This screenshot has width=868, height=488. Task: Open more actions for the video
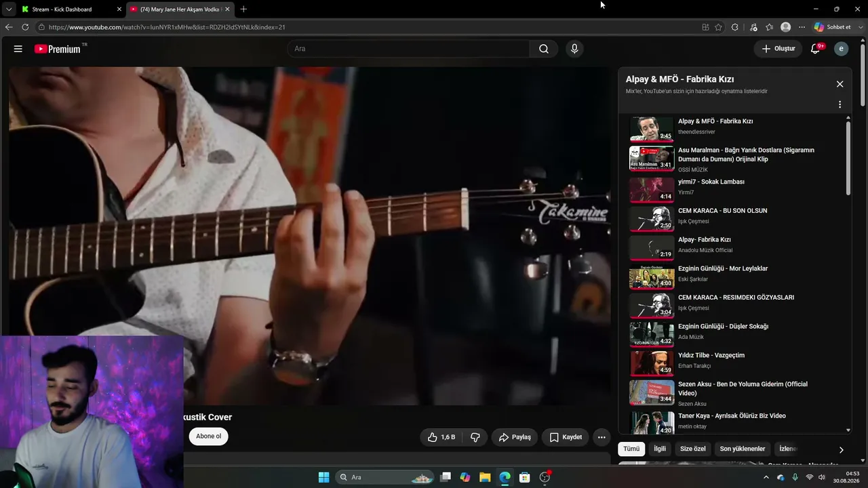click(601, 437)
